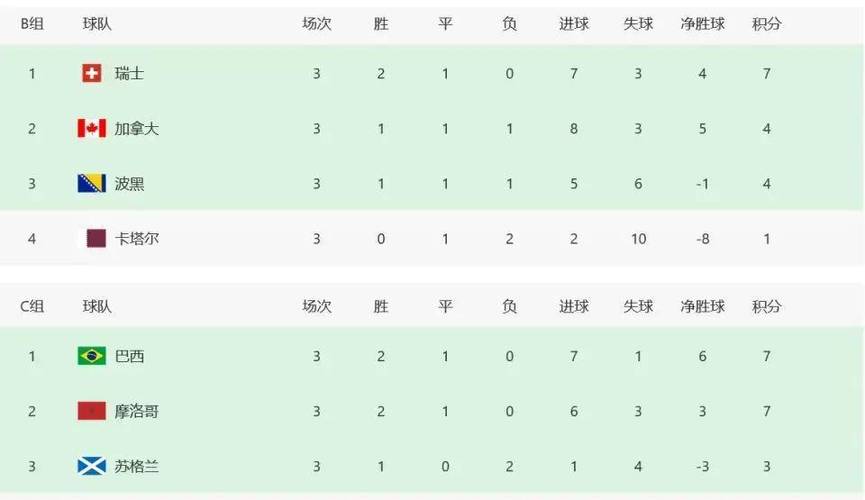865x500 pixels.
Task: Open the 摩洛哥 team entry
Action: click(x=136, y=411)
